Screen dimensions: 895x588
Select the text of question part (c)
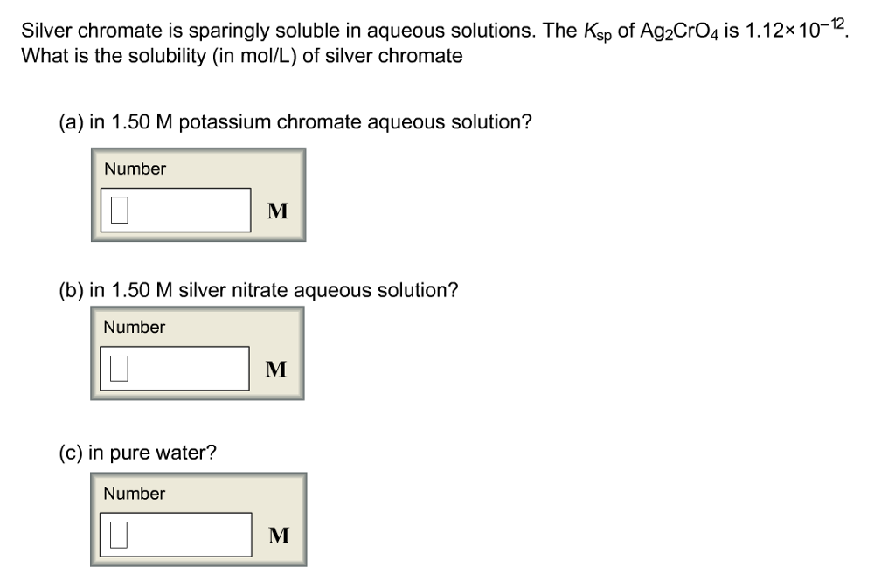point(138,453)
